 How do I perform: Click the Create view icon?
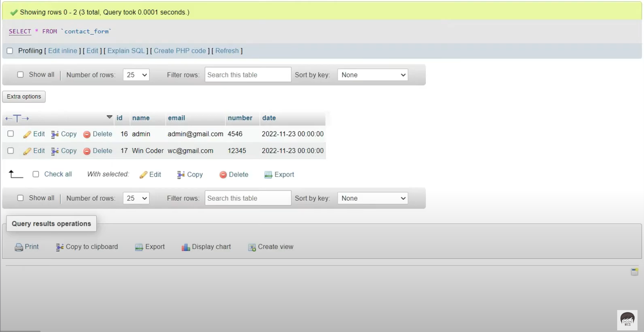point(252,247)
